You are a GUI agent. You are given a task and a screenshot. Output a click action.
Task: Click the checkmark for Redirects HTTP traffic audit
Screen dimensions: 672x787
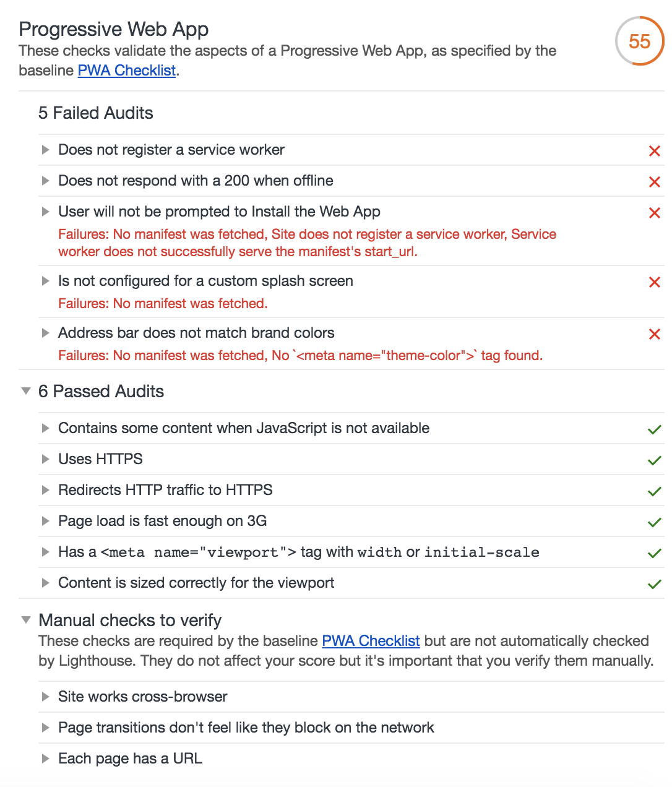click(x=654, y=491)
